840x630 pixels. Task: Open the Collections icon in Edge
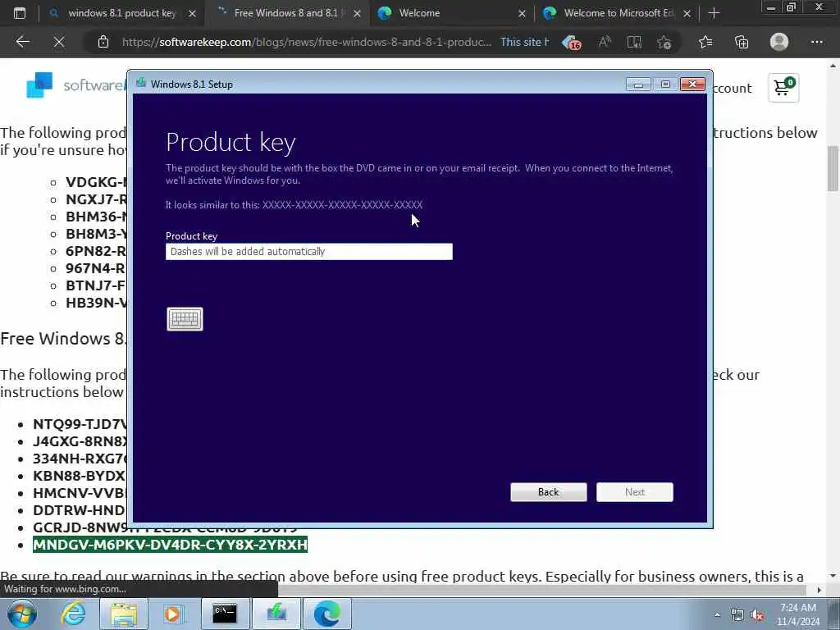coord(742,42)
